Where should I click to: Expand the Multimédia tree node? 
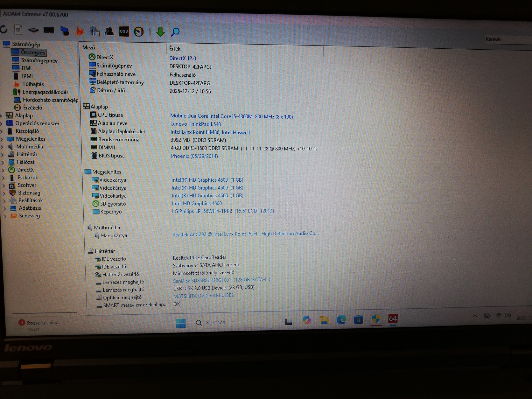point(2,147)
